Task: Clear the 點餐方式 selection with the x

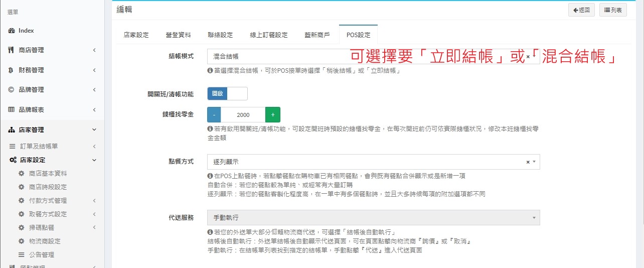Action: pos(528,162)
